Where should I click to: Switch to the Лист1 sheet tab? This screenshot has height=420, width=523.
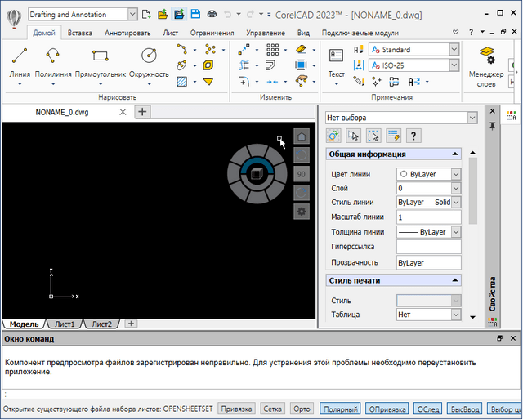pyautogui.click(x=65, y=324)
